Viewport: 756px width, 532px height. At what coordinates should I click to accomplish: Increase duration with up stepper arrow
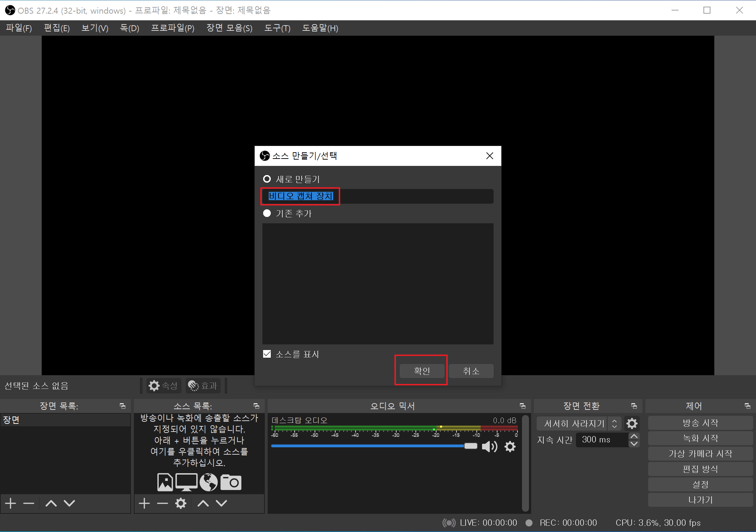634,436
